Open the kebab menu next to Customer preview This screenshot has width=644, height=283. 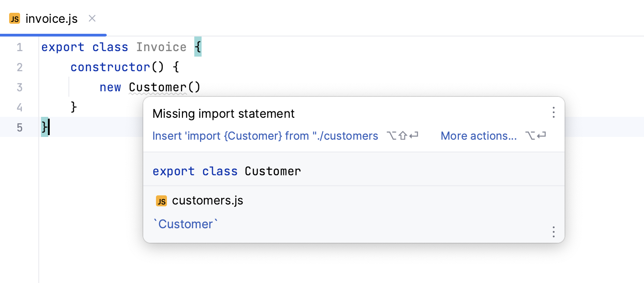553,232
